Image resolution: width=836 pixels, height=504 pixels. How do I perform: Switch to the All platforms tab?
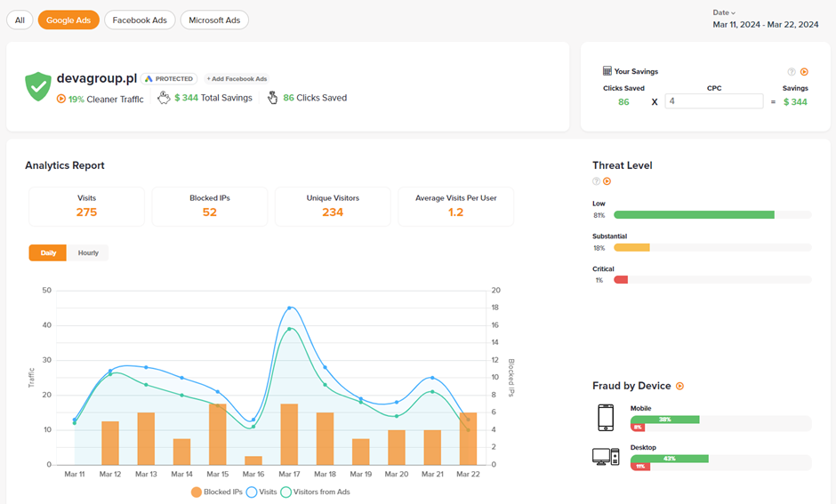[20, 20]
